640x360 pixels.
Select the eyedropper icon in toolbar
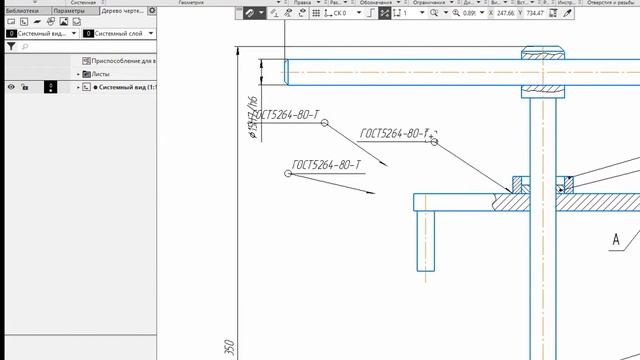[567, 13]
